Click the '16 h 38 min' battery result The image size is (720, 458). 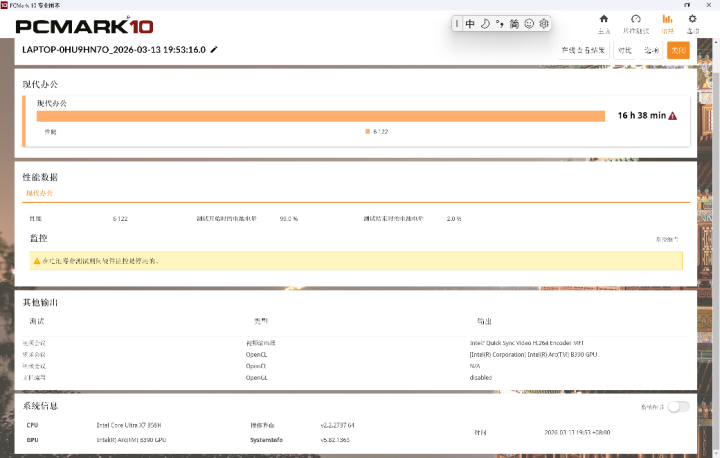tap(641, 116)
